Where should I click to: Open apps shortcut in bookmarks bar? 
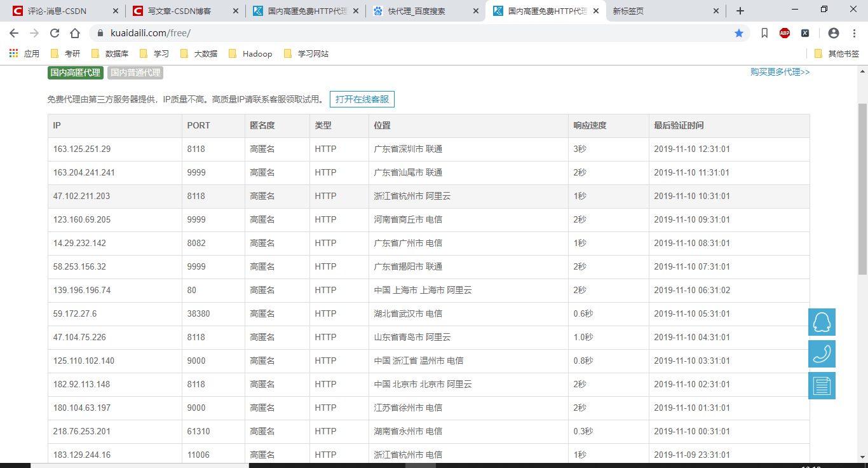pyautogui.click(x=24, y=53)
